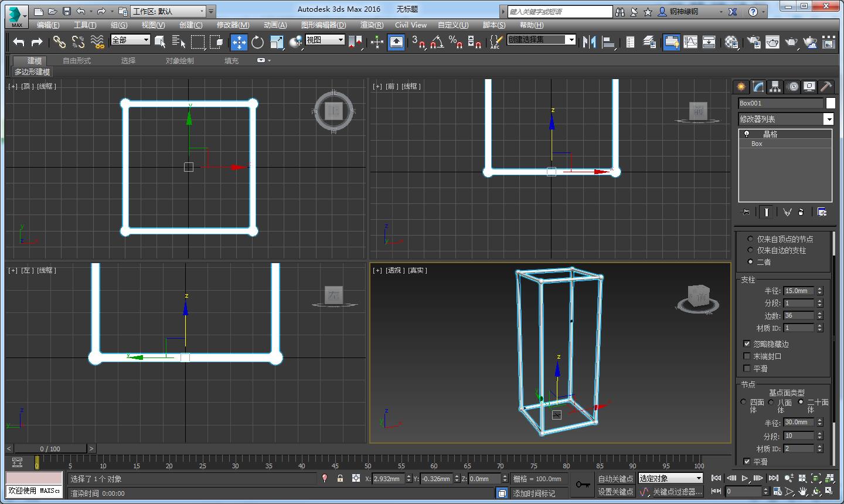Click the Unlink Selection tool
The height and width of the screenshot is (504, 844).
click(78, 42)
